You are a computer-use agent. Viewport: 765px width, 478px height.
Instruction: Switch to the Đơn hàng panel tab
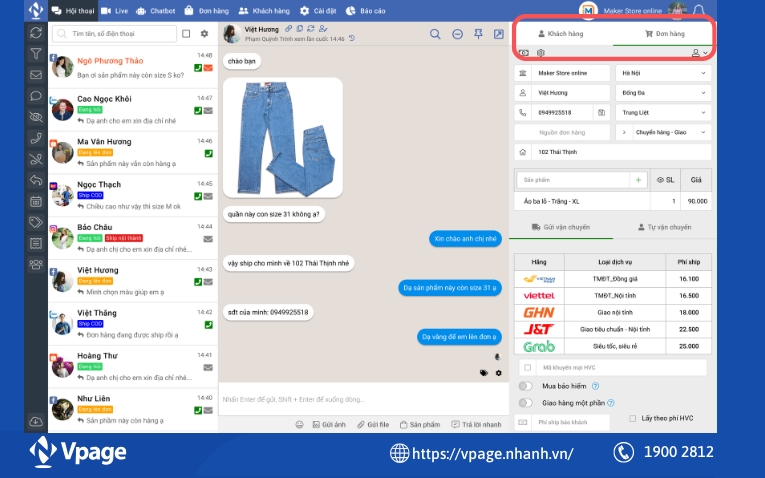[x=664, y=34]
